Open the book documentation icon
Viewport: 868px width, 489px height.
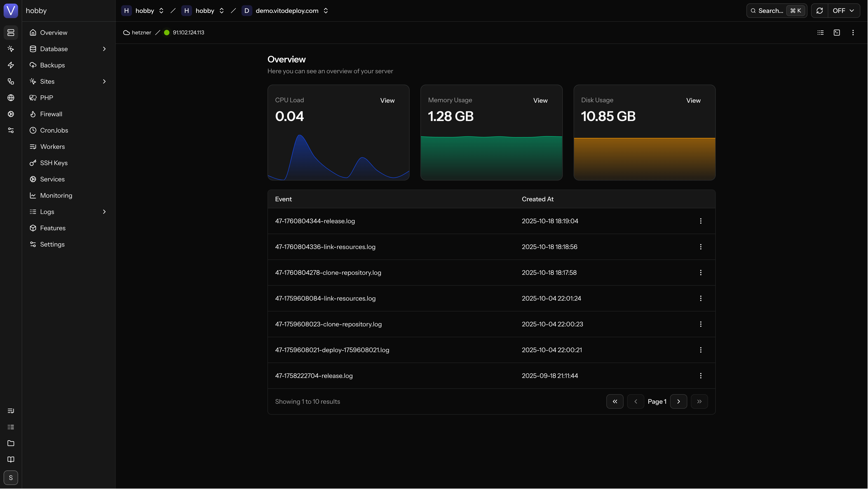coord(11,460)
